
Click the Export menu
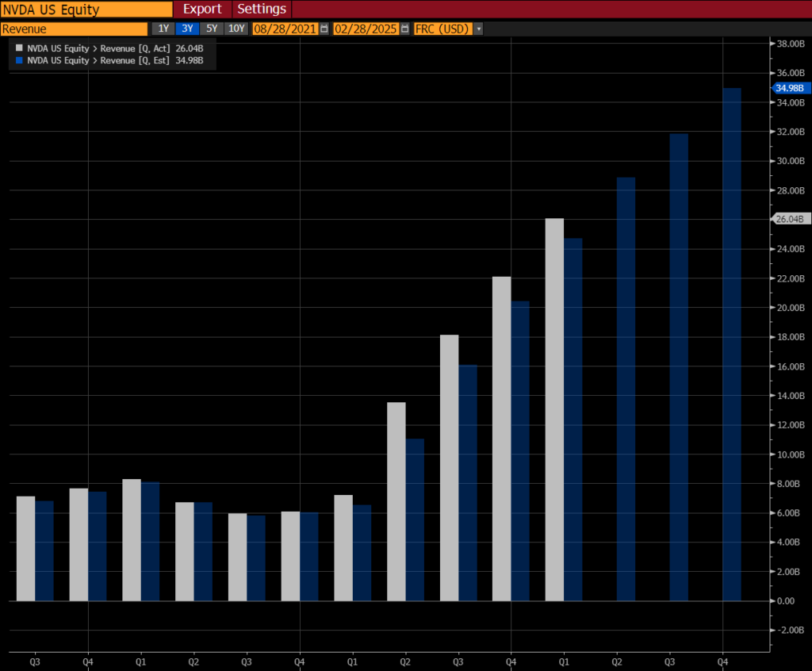tap(202, 9)
